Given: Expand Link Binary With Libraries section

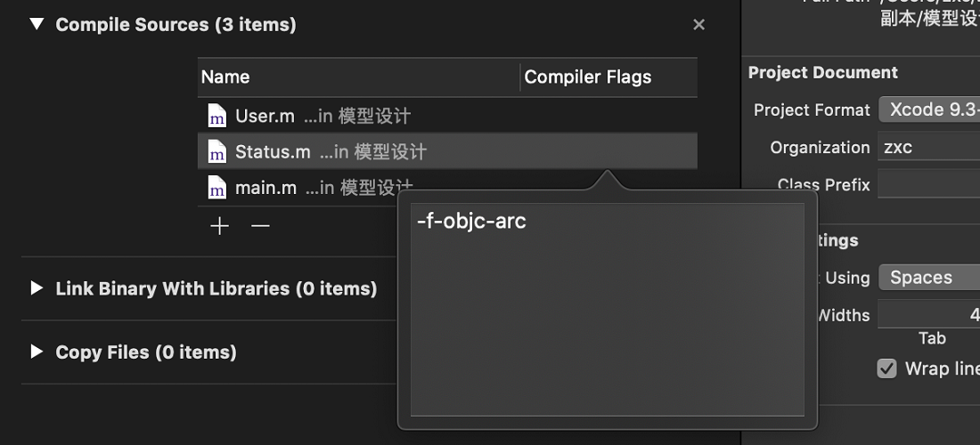Looking at the screenshot, I should pos(37,288).
